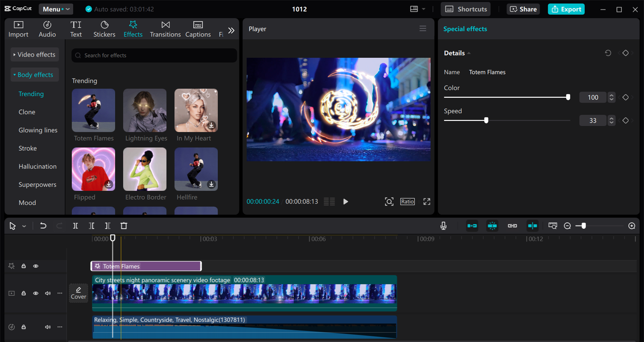Open the Player panel hamburger menu
This screenshot has width=644, height=342.
tap(423, 29)
